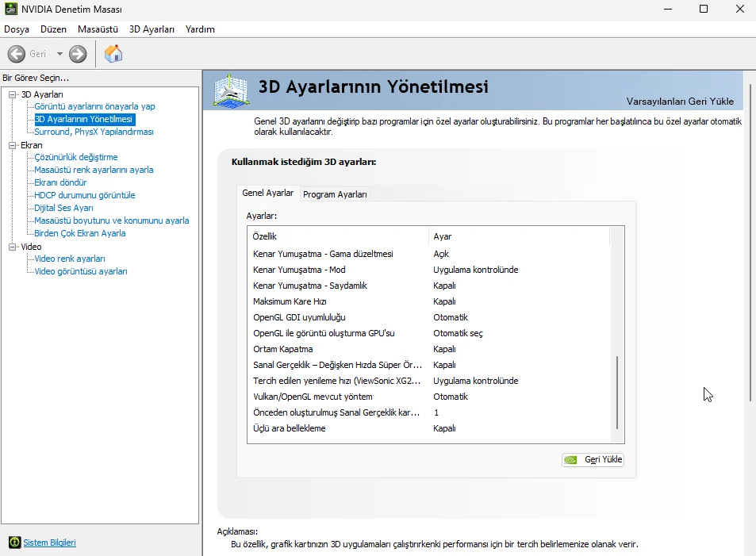Screen dimensions: 756x556
Task: Click Kapalı value for Üçlü ara bellekleme
Action: (444, 428)
